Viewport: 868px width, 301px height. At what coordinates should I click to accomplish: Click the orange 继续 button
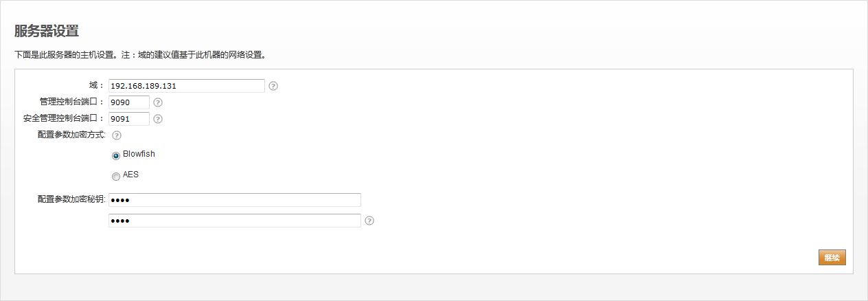coord(832,258)
